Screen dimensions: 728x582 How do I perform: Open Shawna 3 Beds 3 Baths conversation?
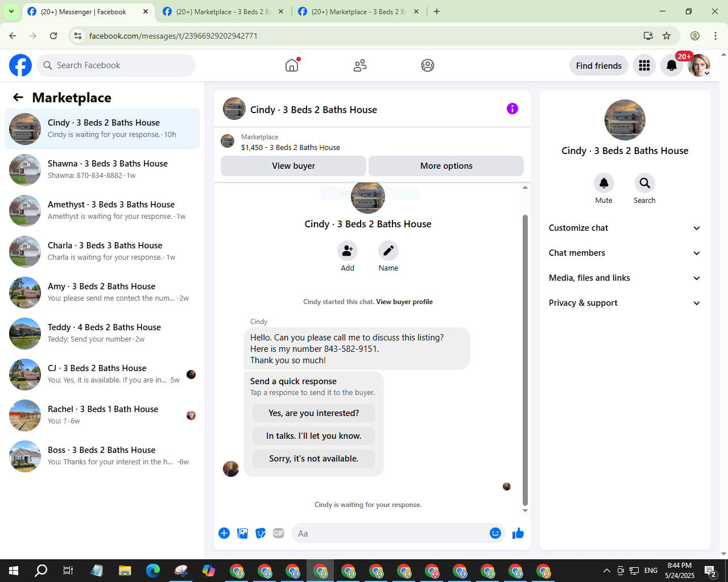pos(102,170)
